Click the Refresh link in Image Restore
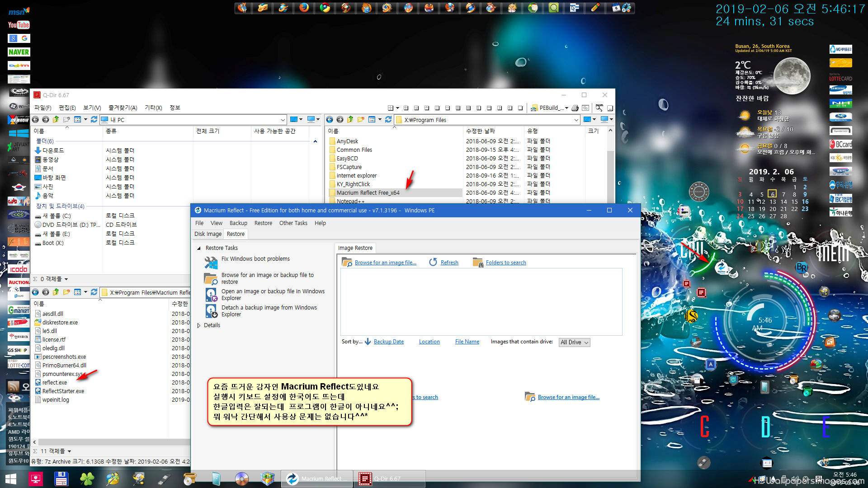868x488 pixels. [x=449, y=263]
